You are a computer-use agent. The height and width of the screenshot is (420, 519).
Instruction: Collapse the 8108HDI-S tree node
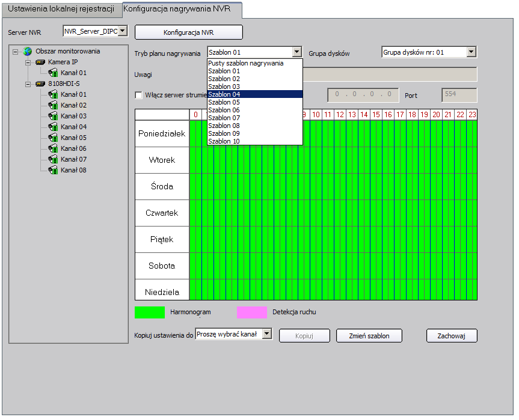point(28,84)
